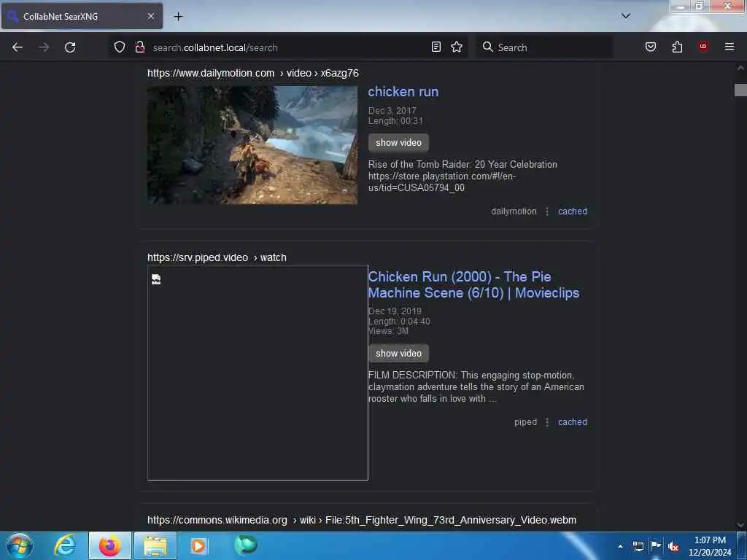Viewport: 747px width, 560px height.
Task: Click the 'Dec 3, 2017' date text
Action: click(392, 111)
